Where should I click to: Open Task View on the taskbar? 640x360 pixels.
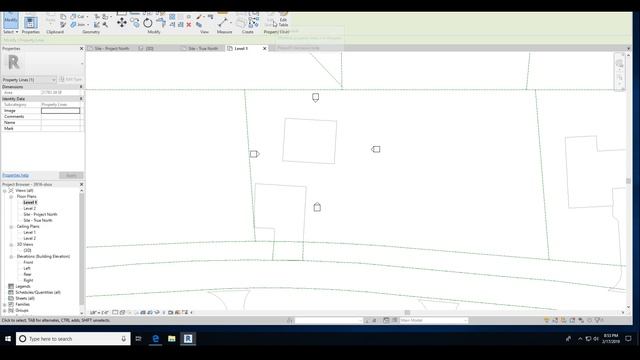pyautogui.click(x=138, y=339)
